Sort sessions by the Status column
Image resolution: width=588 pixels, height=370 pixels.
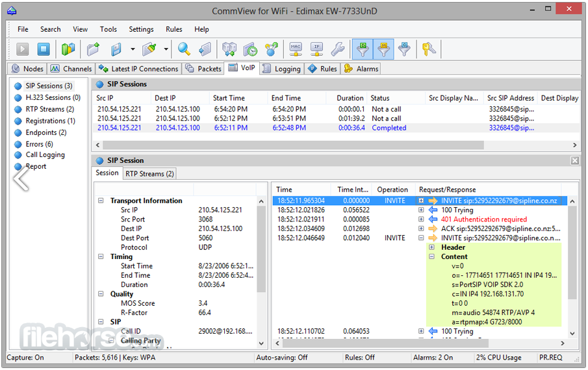tap(396, 98)
